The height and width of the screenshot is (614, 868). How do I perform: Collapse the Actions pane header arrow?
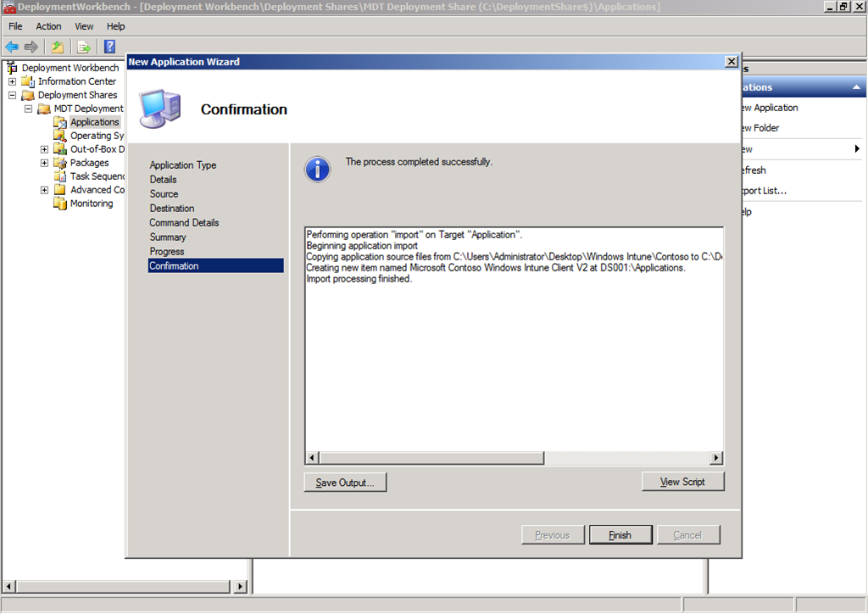click(856, 87)
